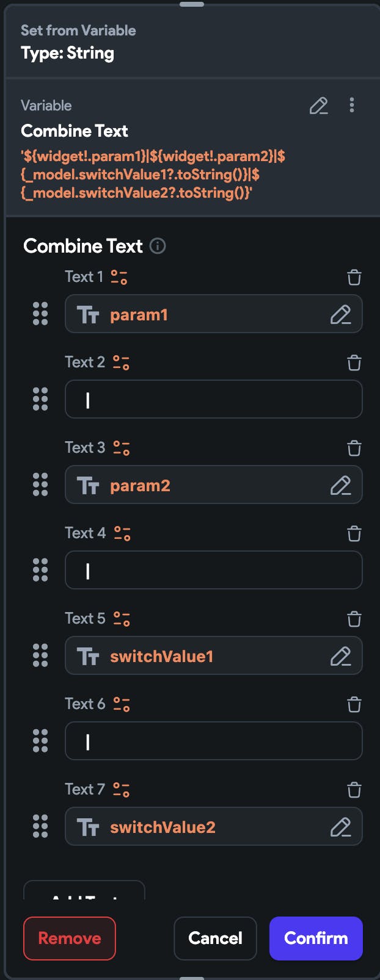Delete Text 3 with its trash icon
380x980 pixels.
click(354, 449)
